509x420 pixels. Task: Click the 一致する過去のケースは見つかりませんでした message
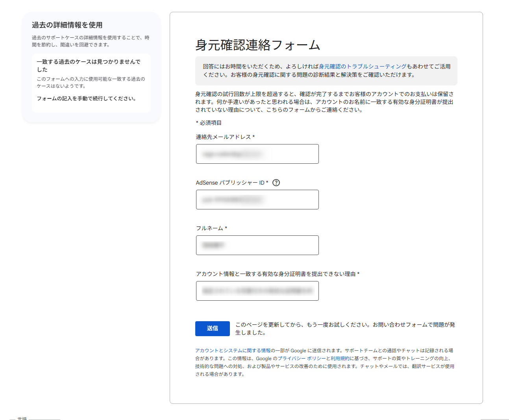coord(89,66)
